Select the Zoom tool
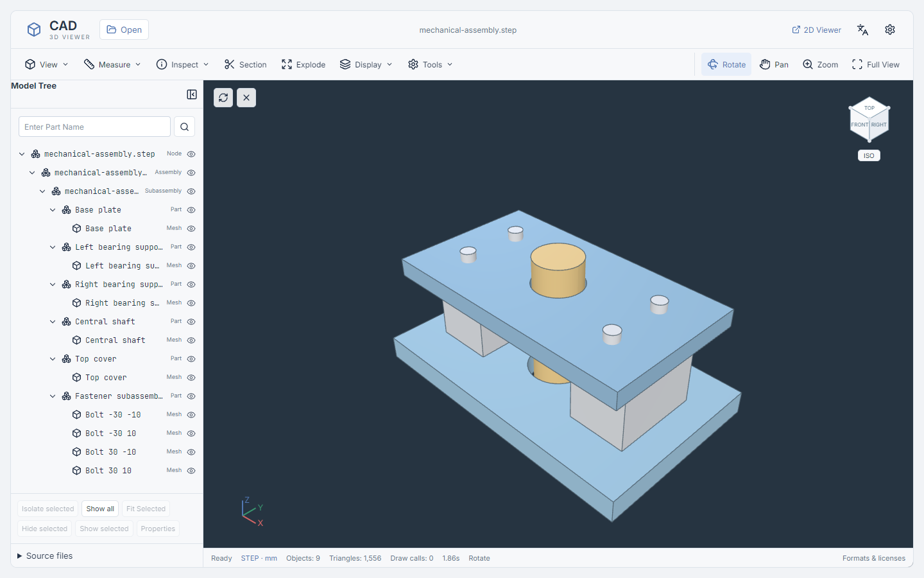 (x=820, y=64)
